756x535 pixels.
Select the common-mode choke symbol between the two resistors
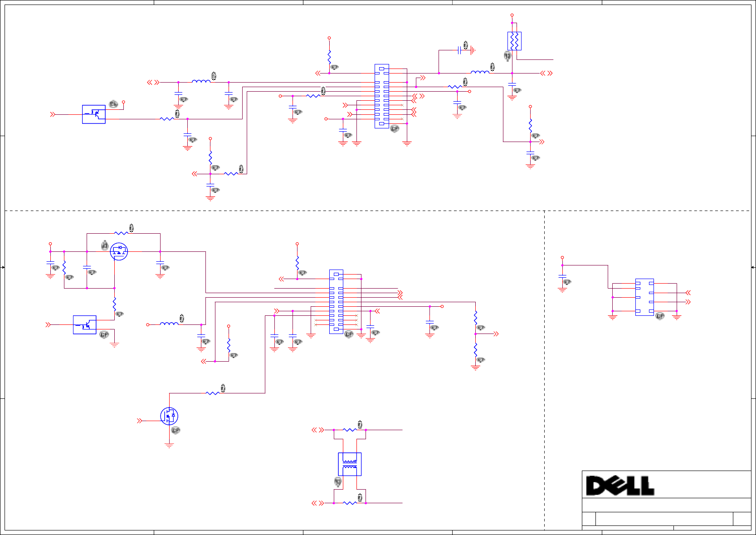[350, 464]
